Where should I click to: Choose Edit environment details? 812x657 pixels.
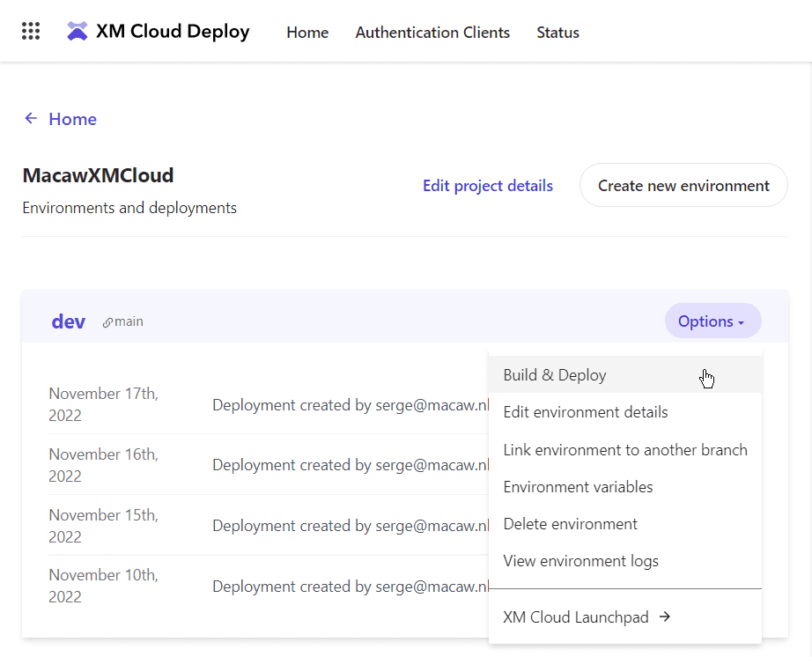[585, 412]
